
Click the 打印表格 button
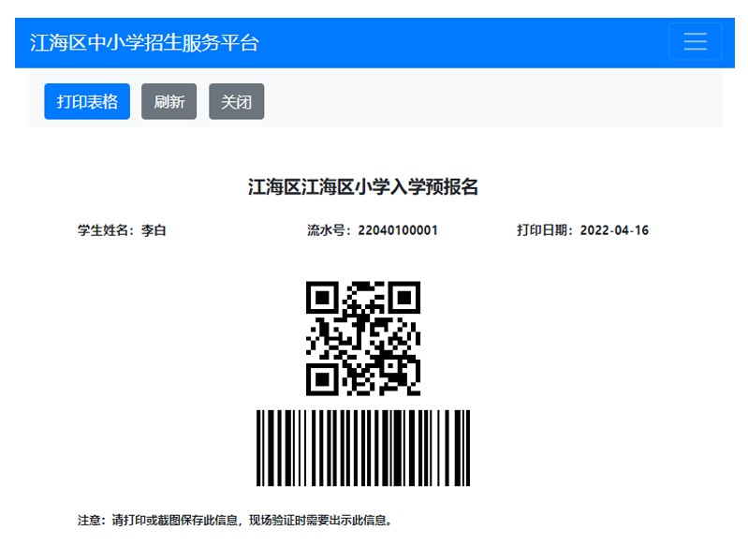click(87, 101)
